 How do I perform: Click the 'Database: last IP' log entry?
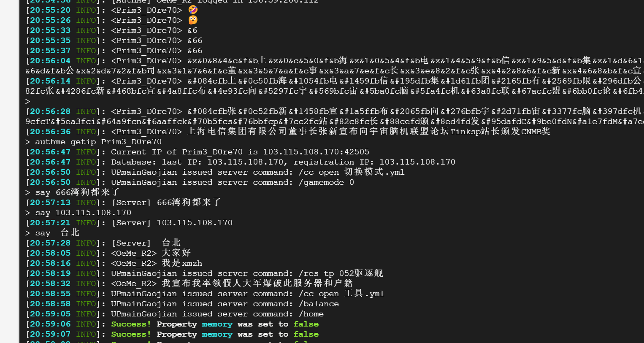(283, 162)
